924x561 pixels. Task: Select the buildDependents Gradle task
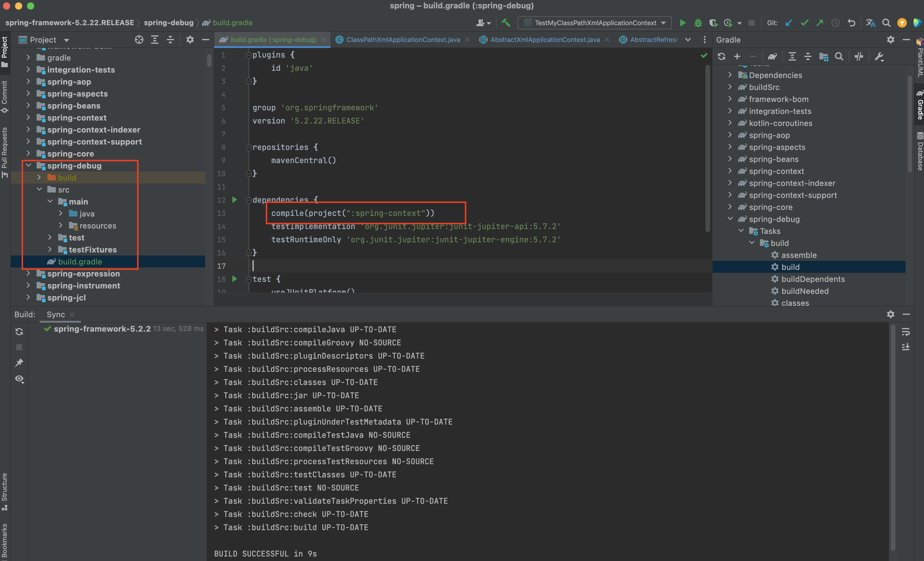click(x=813, y=279)
